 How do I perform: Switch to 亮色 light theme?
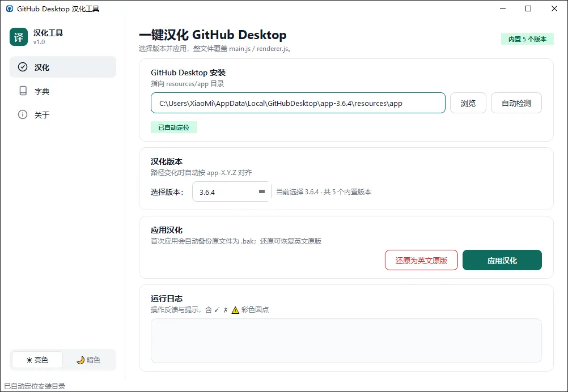37,360
